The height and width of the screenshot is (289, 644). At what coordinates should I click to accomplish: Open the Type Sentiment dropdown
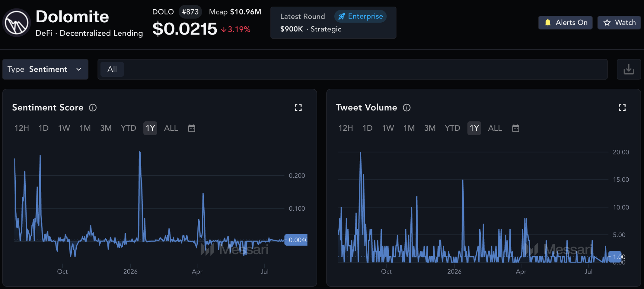[x=45, y=69]
